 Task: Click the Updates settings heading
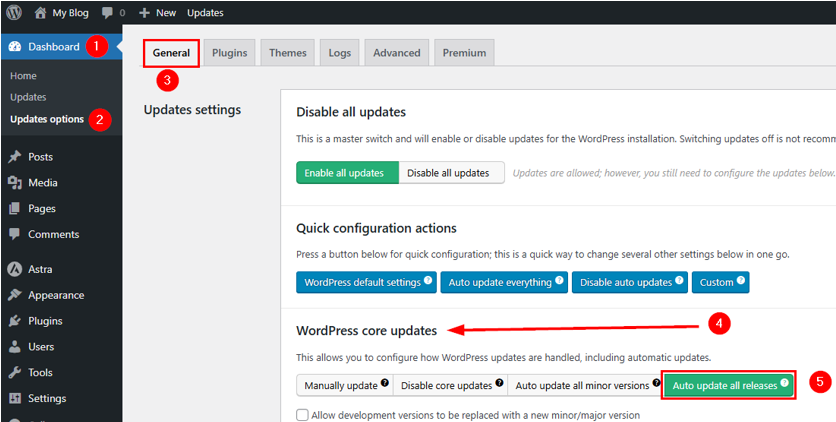point(192,110)
